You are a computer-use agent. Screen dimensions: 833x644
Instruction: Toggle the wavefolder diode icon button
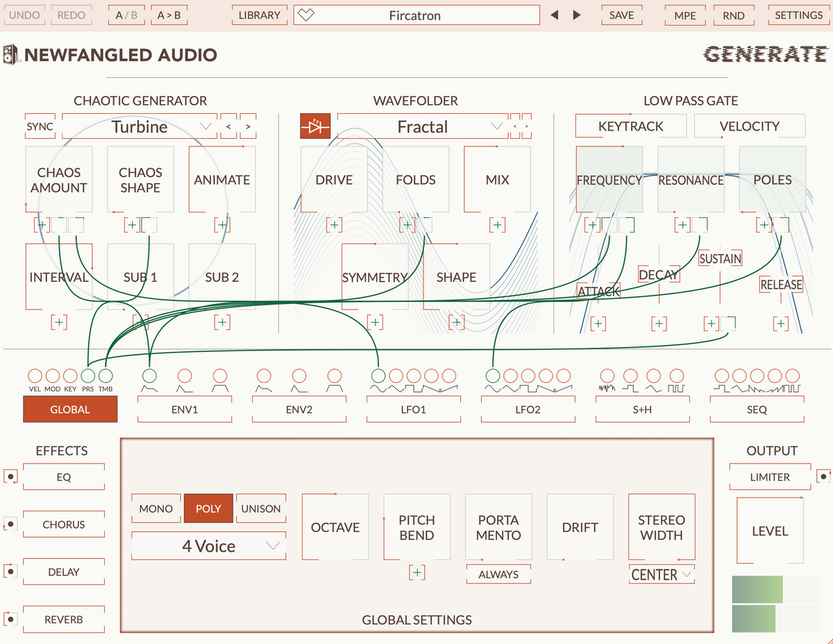[x=315, y=126]
